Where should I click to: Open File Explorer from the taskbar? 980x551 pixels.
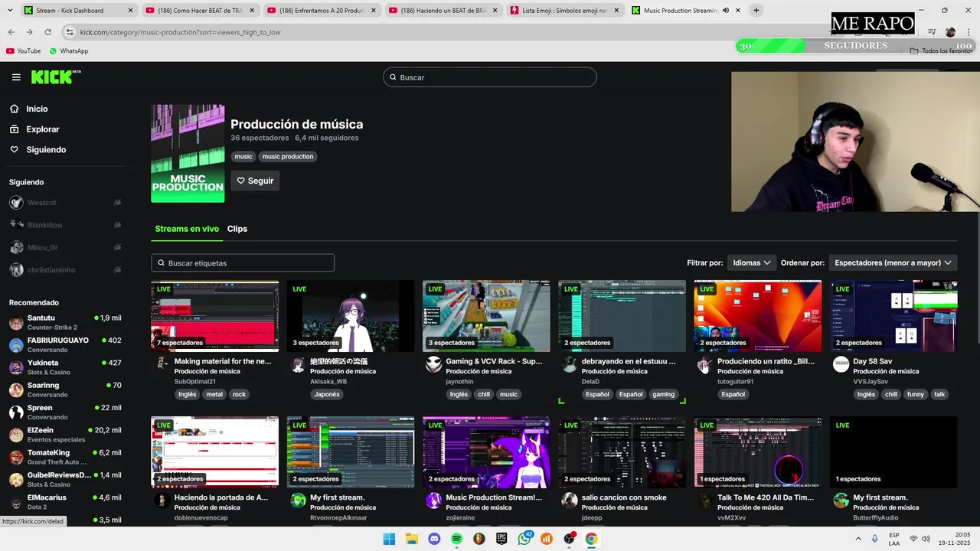click(412, 539)
